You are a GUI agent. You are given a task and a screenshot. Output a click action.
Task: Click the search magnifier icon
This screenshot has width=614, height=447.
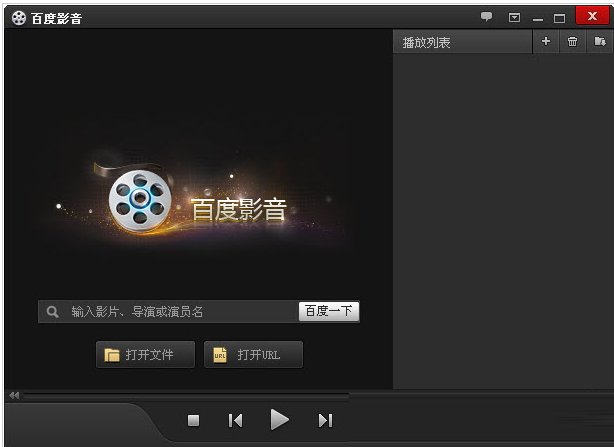pyautogui.click(x=53, y=312)
